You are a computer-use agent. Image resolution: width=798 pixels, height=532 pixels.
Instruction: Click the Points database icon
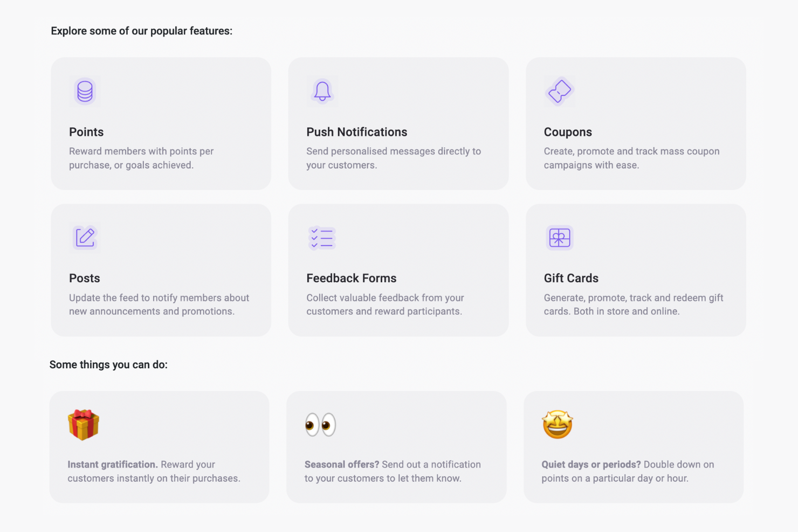pyautogui.click(x=85, y=91)
